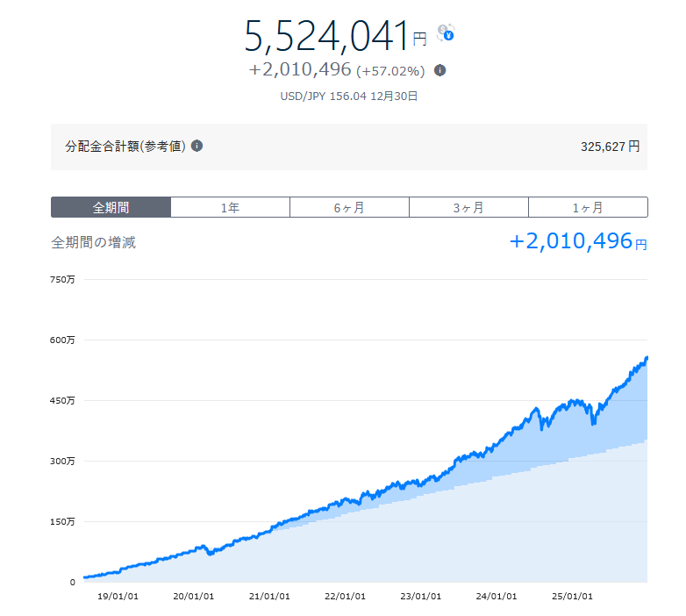This screenshot has height=616, width=686.
Task: Select the 全期間 period tab
Action: tap(111, 207)
